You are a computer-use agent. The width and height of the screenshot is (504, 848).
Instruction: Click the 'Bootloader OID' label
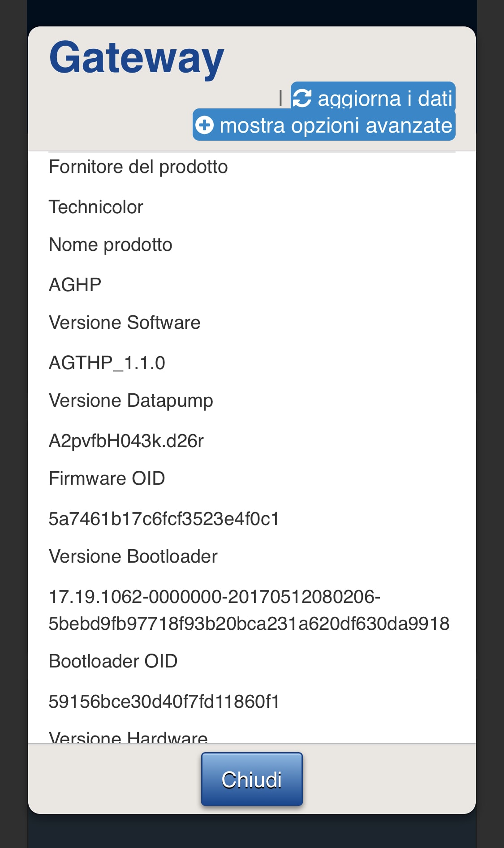point(113,662)
